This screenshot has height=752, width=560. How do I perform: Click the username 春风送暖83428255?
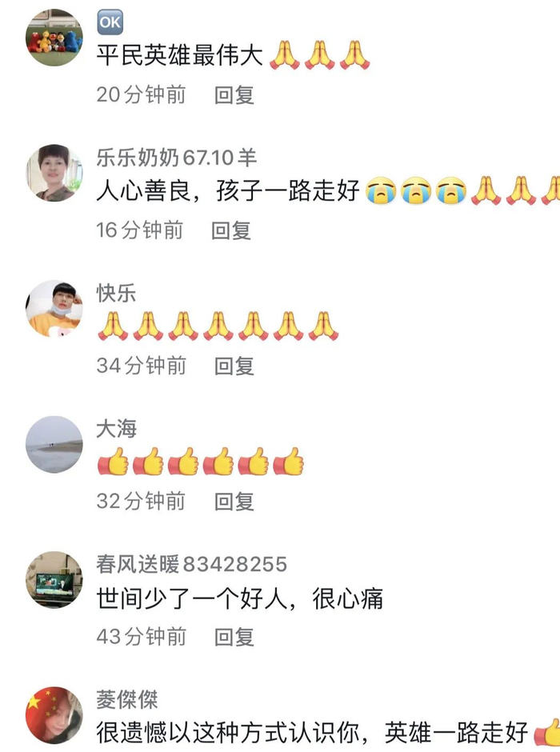(x=192, y=564)
